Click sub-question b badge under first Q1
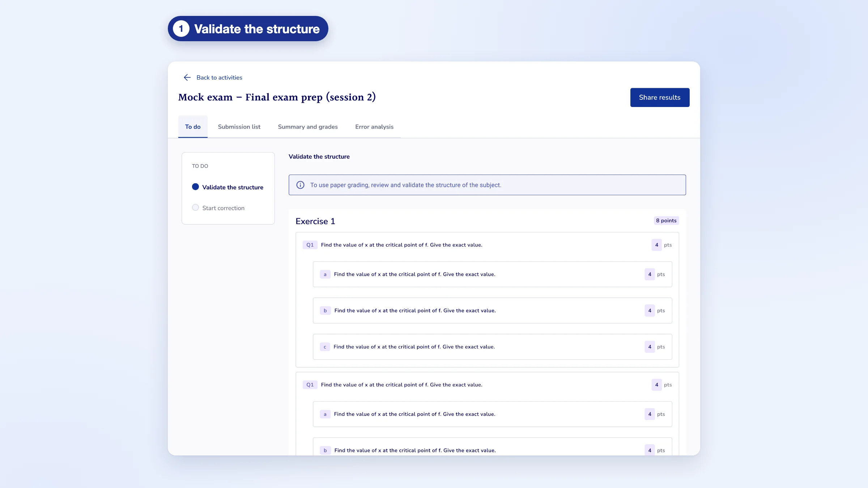Image resolution: width=868 pixels, height=488 pixels. [325, 311]
